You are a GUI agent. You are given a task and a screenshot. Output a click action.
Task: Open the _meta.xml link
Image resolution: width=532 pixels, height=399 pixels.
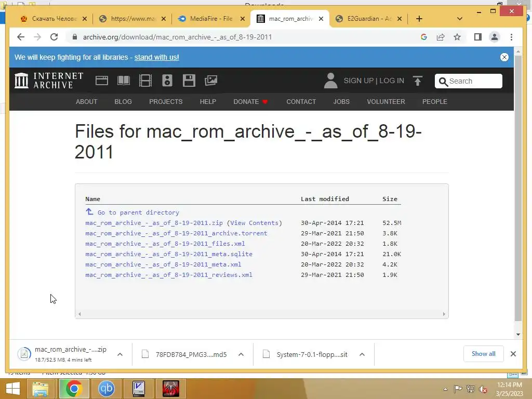coord(163,264)
